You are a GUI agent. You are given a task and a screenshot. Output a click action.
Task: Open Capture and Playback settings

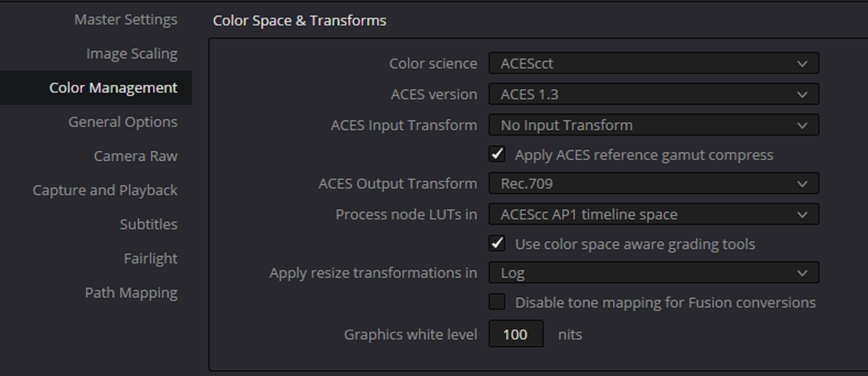[x=105, y=190]
